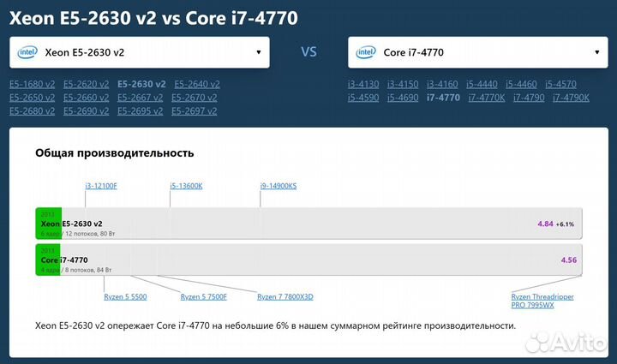617x364 pixels.
Task: Open the E5-2667 v2 link
Action: (x=140, y=98)
